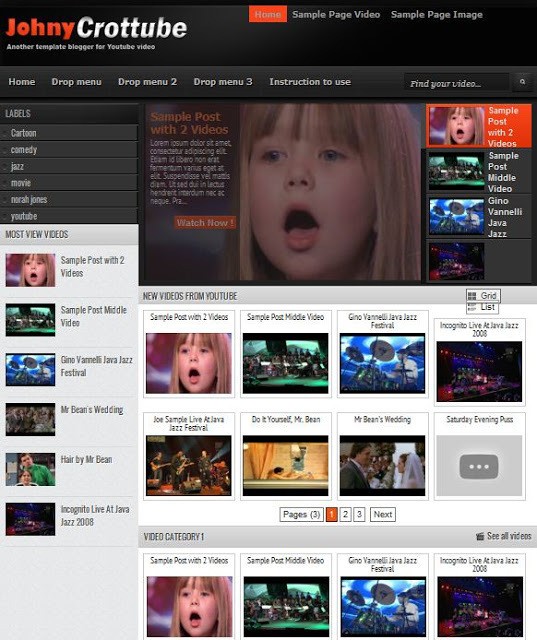Go to page 2 in pagination

pyautogui.click(x=345, y=514)
